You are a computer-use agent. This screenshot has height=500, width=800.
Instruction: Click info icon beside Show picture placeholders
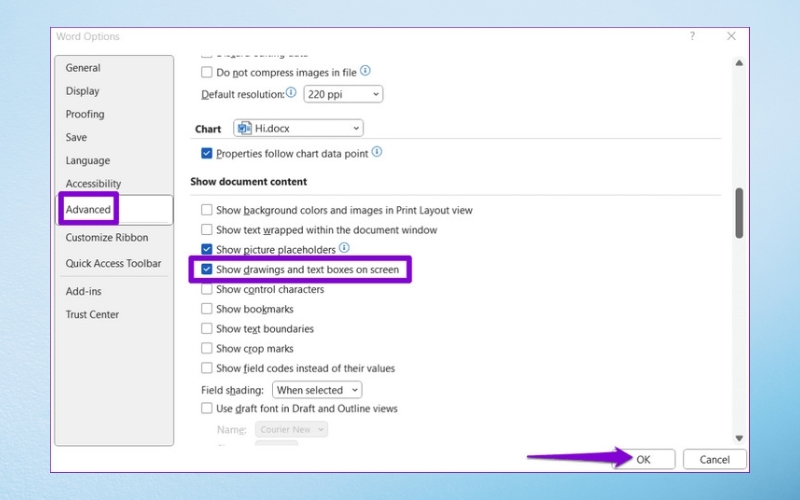click(344, 247)
